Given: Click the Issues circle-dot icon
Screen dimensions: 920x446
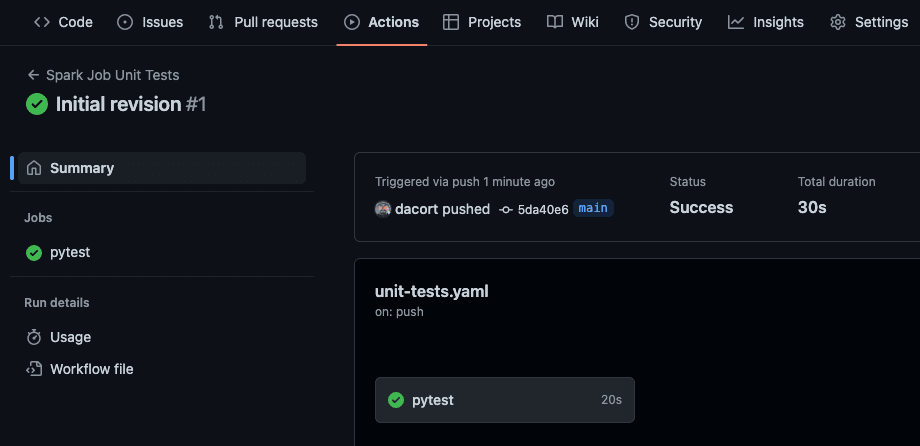Looking at the screenshot, I should [x=125, y=22].
